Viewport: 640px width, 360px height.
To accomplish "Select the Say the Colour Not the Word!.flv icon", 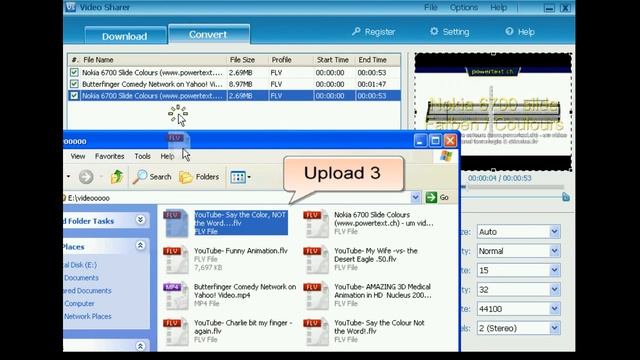I will (x=316, y=331).
